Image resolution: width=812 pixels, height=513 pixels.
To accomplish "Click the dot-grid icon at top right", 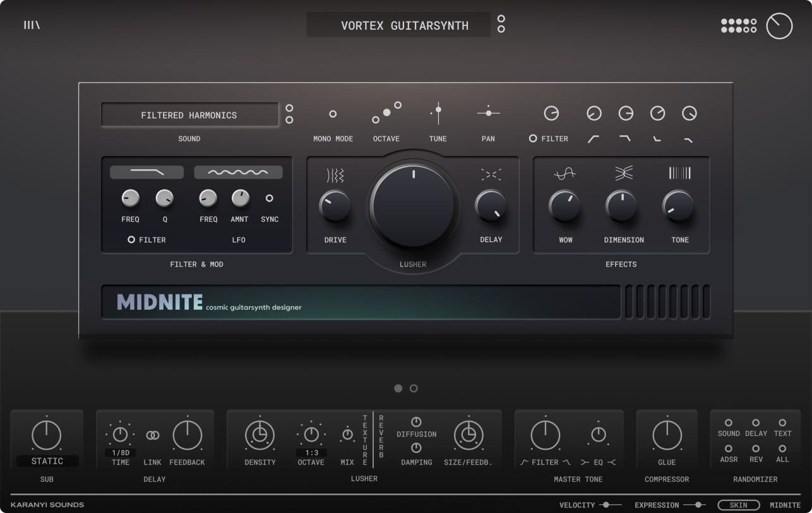I will coord(738,26).
